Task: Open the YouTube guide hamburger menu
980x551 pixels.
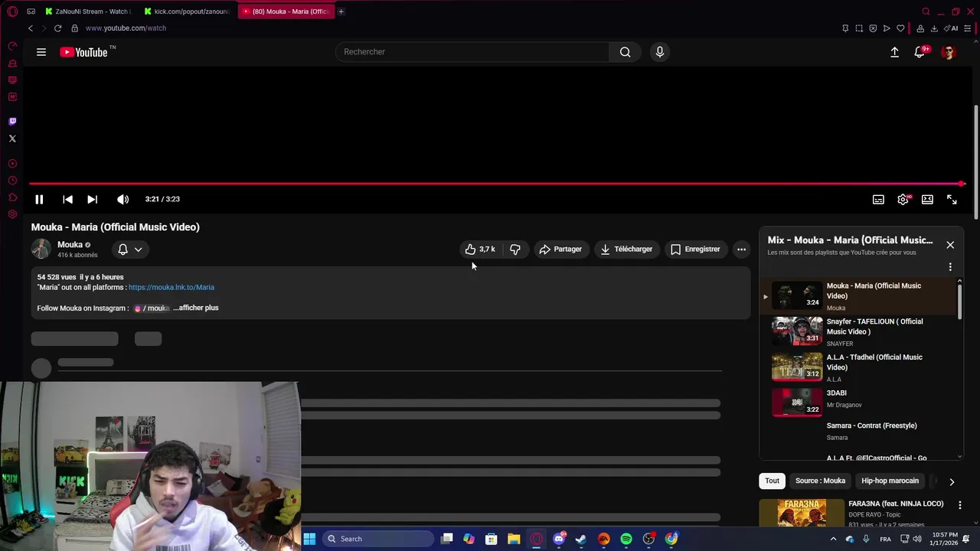Action: [41, 52]
